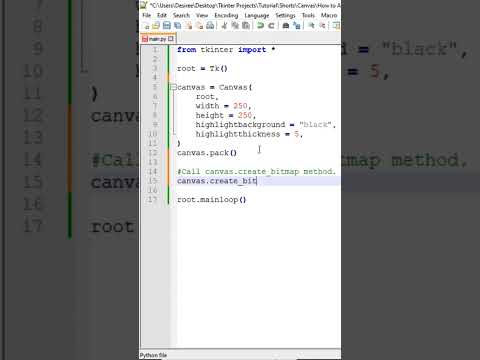
Task: Click the 'Python file' status bar label
Action: tap(153, 355)
